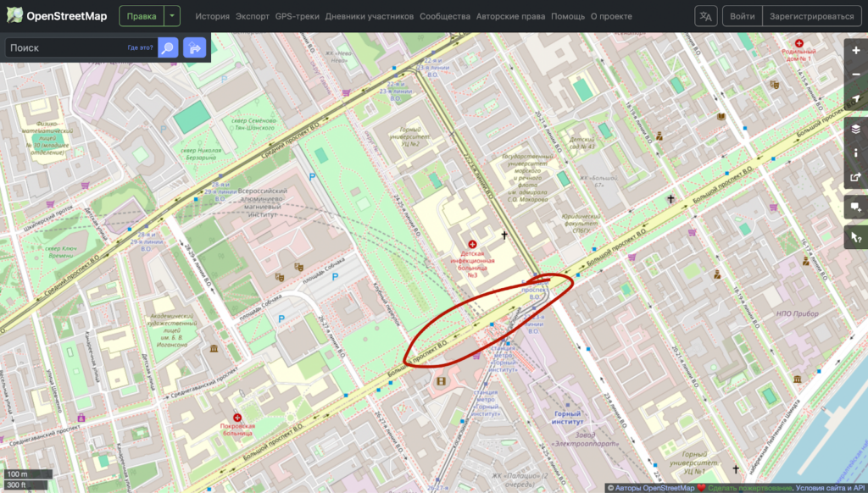Open the Экспорт menu item
868x493 pixels.
point(253,16)
